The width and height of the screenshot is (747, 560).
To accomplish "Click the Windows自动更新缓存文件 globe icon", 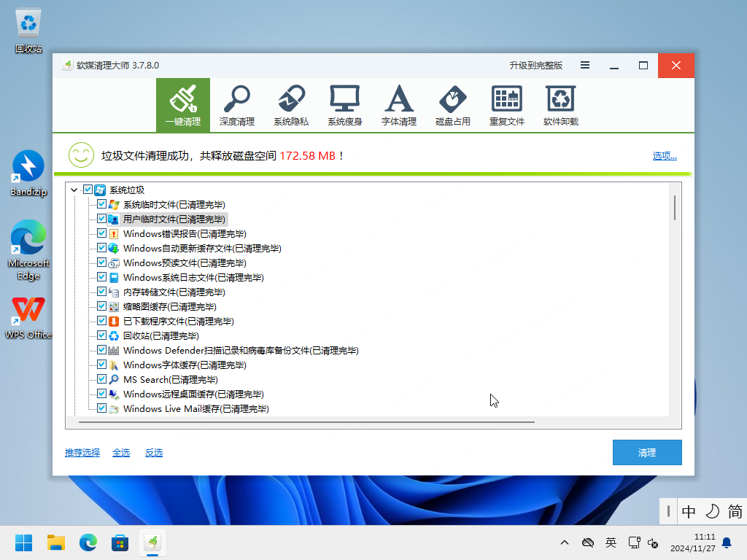I will pyautogui.click(x=113, y=248).
